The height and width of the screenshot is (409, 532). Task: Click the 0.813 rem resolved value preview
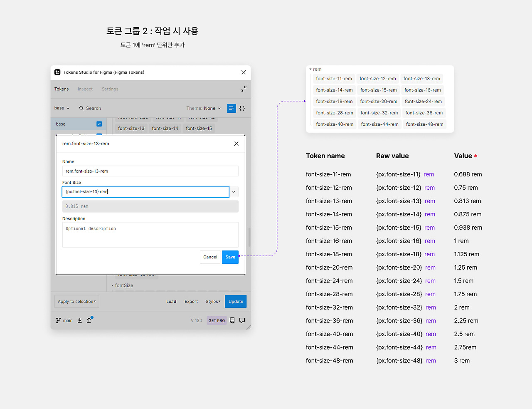tap(150, 206)
